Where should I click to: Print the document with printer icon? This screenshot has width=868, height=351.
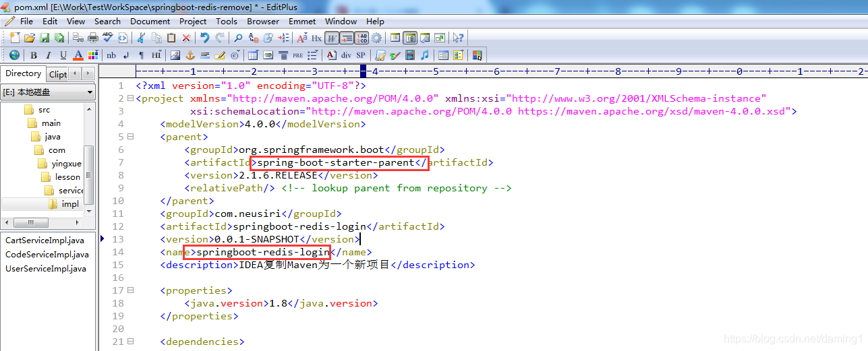click(x=93, y=38)
